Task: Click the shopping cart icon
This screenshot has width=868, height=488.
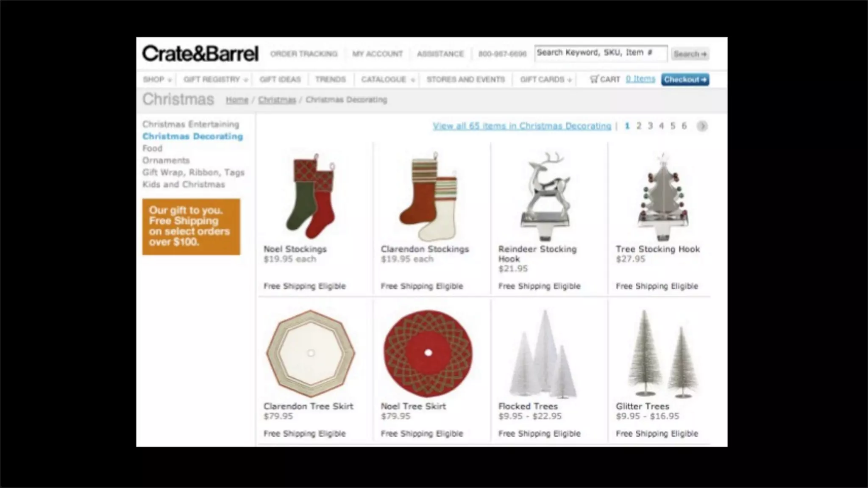Action: (x=594, y=79)
